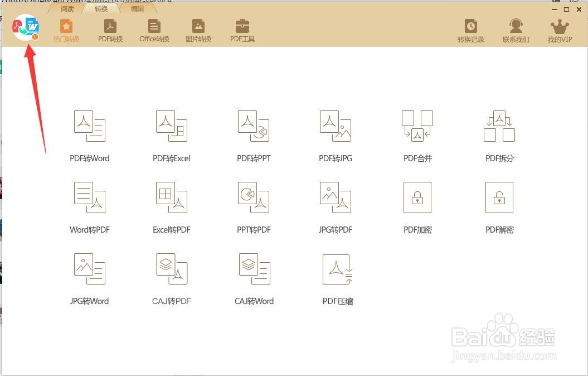This screenshot has height=376, width=588.
Task: Click the 图片转换 toolbar category
Action: click(198, 30)
